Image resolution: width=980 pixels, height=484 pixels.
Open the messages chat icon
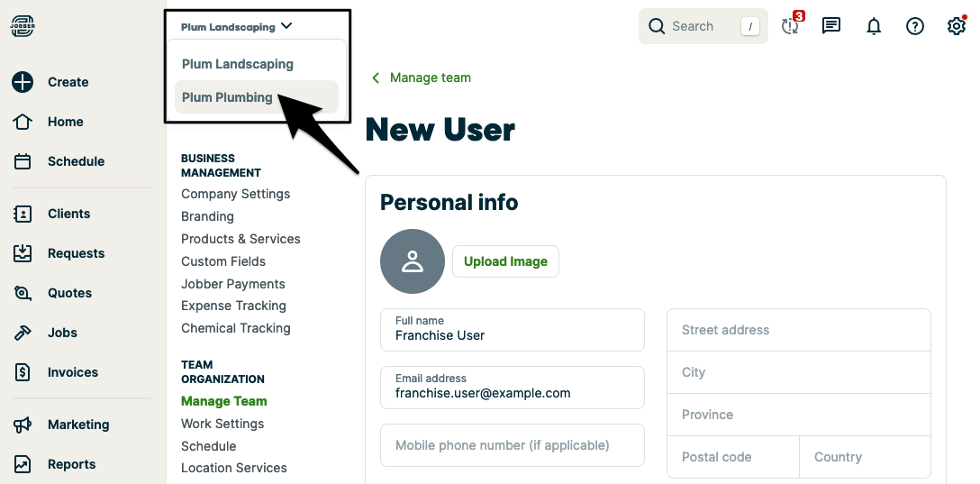point(831,26)
